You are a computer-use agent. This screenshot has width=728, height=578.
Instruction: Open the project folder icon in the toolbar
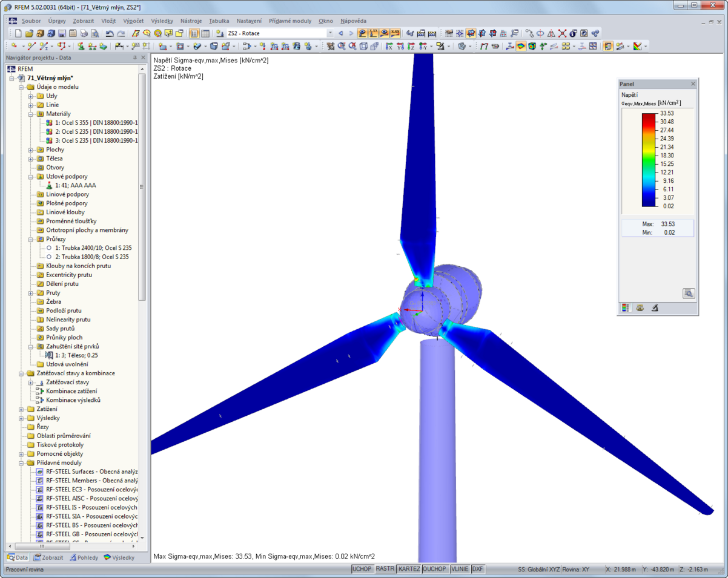pos(28,33)
